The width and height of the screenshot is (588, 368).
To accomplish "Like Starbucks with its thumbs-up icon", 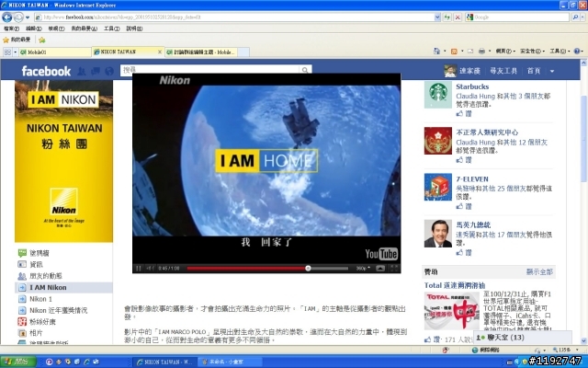I will click(x=459, y=113).
